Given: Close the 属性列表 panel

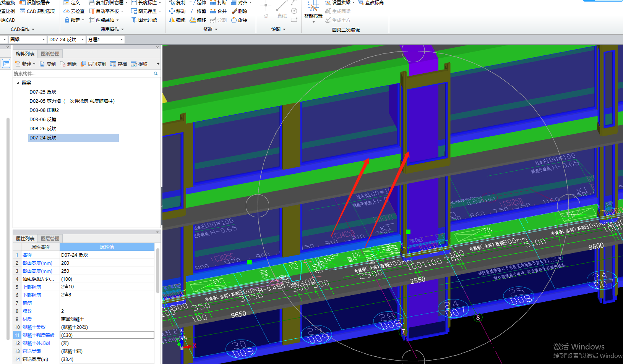Looking at the screenshot, I should 157,232.
